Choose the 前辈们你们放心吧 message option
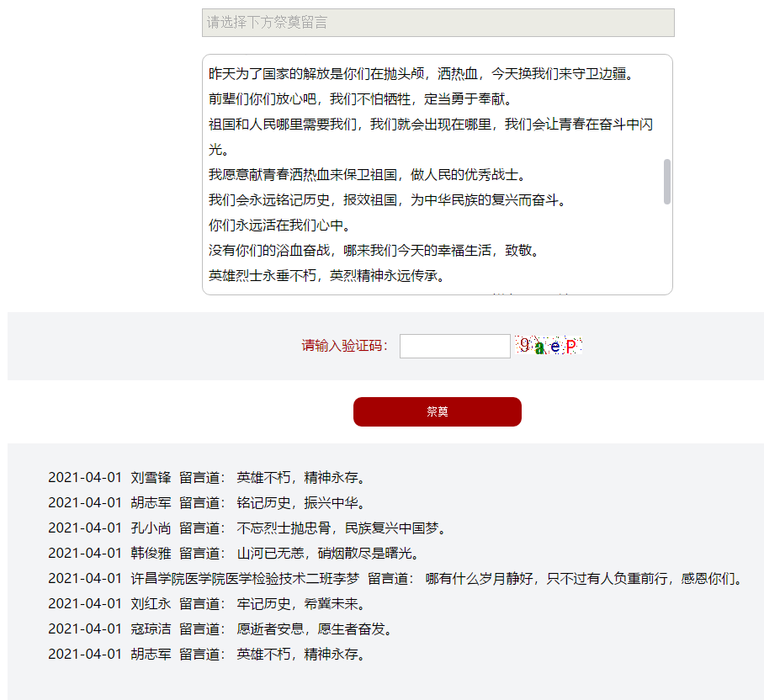The width and height of the screenshot is (764, 700). (x=360, y=99)
